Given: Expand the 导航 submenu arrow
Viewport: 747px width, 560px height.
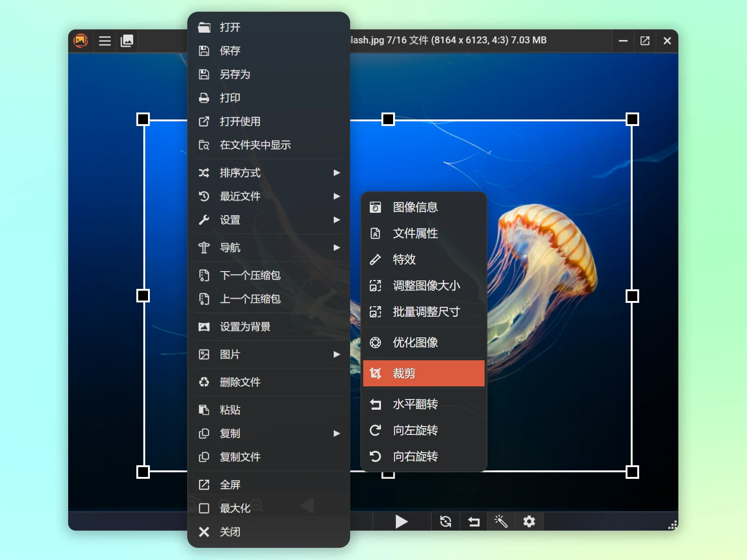Looking at the screenshot, I should [x=336, y=248].
